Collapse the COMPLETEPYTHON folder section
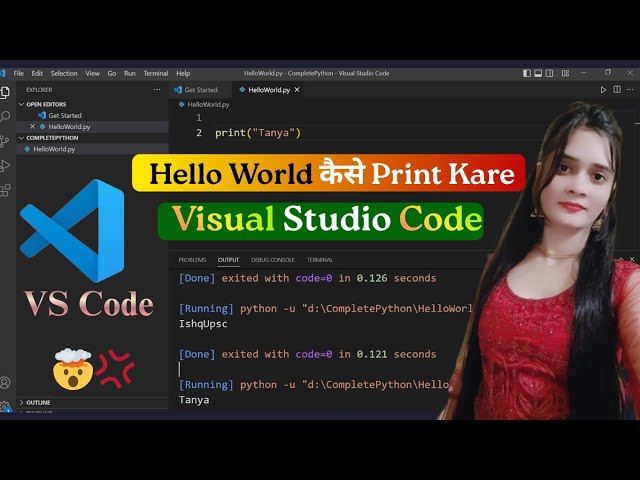The height and width of the screenshot is (480, 640). coord(22,138)
